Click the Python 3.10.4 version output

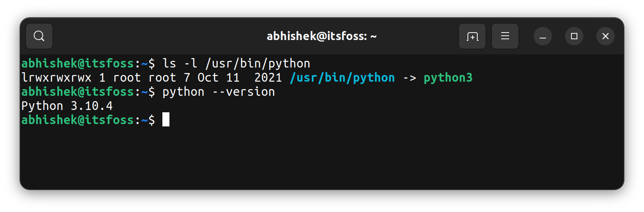coord(67,106)
